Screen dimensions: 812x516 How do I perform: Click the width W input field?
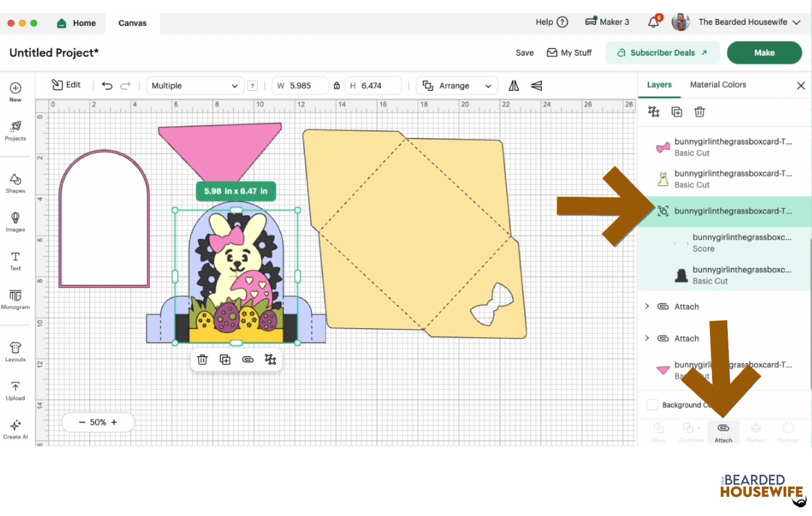point(302,86)
